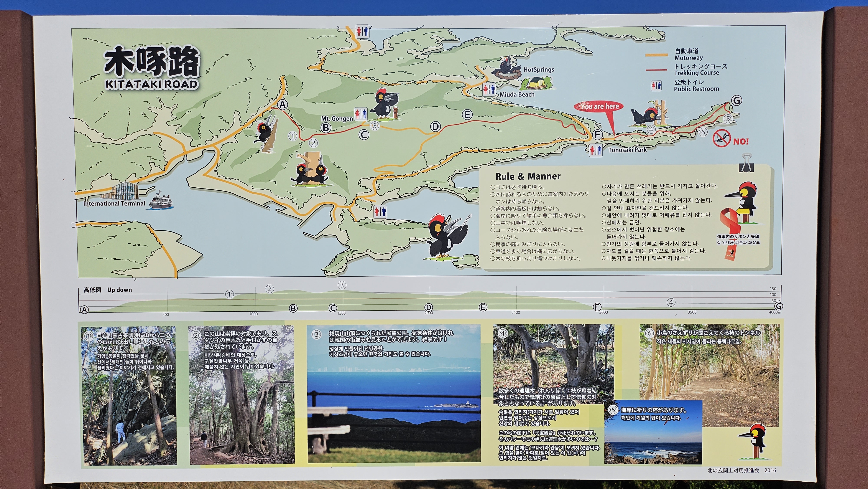Click marker F on the elevation profile
868x489 pixels.
pyautogui.click(x=597, y=307)
